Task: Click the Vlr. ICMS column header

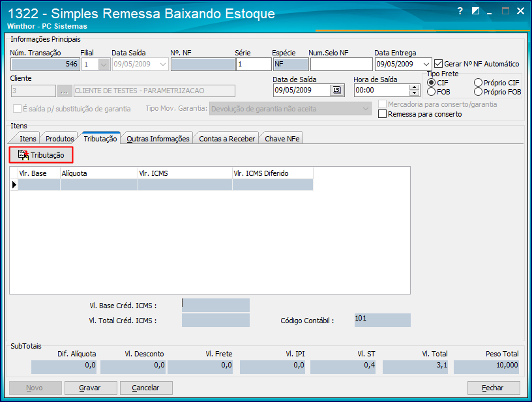Action: pyautogui.click(x=185, y=173)
